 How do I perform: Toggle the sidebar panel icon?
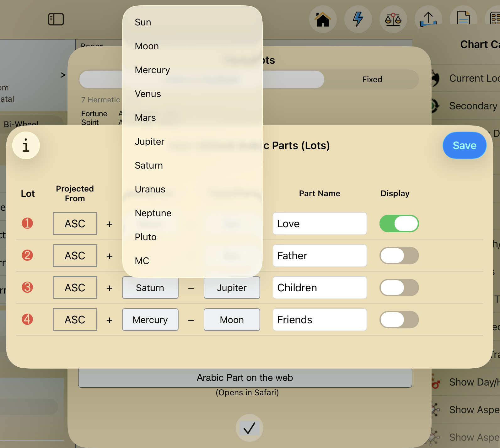click(x=56, y=19)
